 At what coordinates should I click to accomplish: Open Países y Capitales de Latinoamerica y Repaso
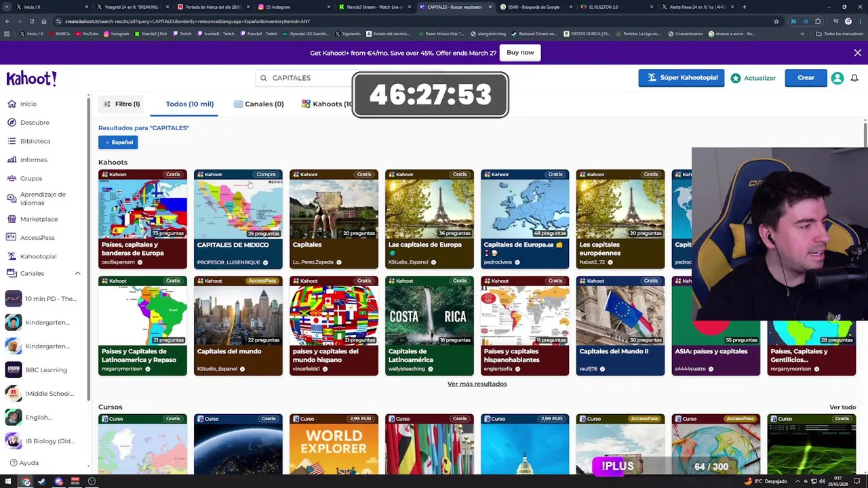click(x=142, y=326)
